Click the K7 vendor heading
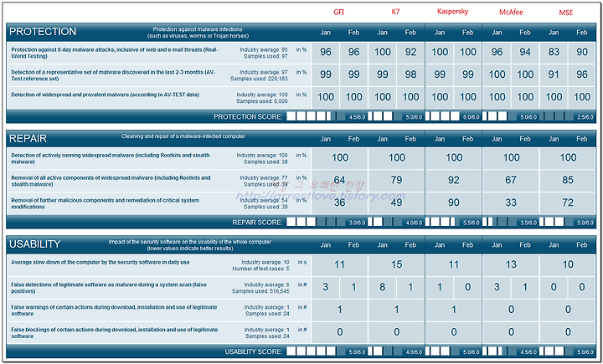Viewport: 603px width, 364px height. 395,12
